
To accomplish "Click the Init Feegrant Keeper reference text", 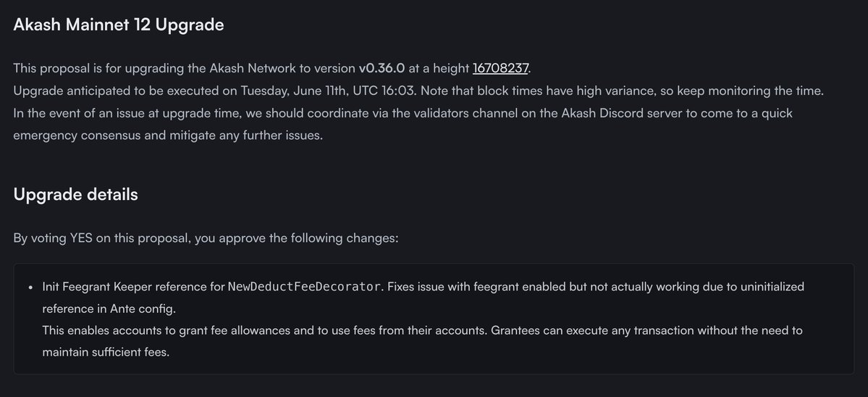I will coord(133,286).
